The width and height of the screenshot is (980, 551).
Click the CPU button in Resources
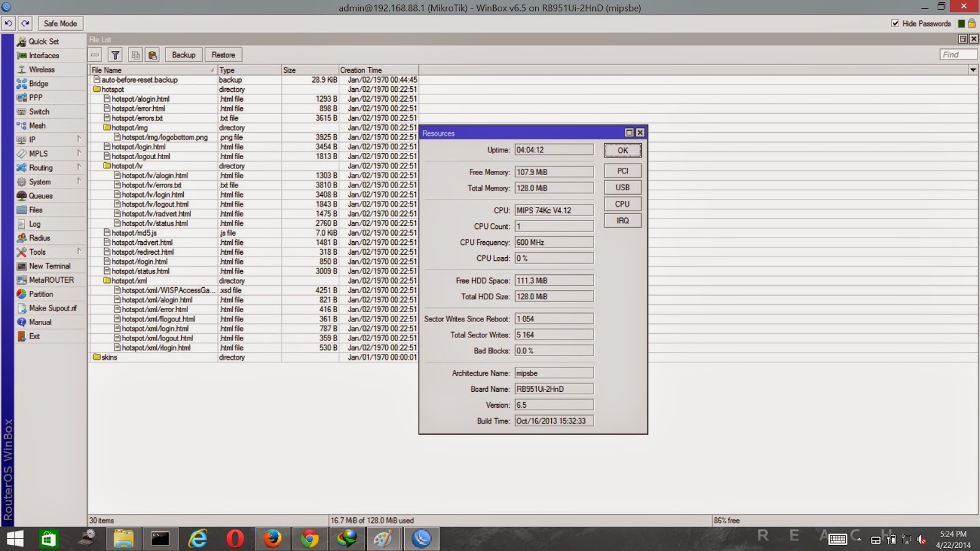(622, 204)
